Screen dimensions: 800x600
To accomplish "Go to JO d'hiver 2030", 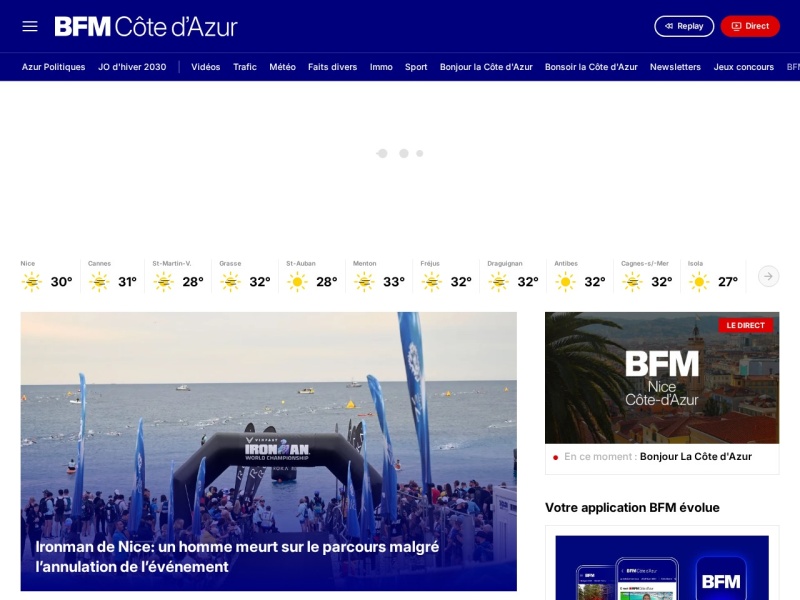I will click(x=132, y=67).
